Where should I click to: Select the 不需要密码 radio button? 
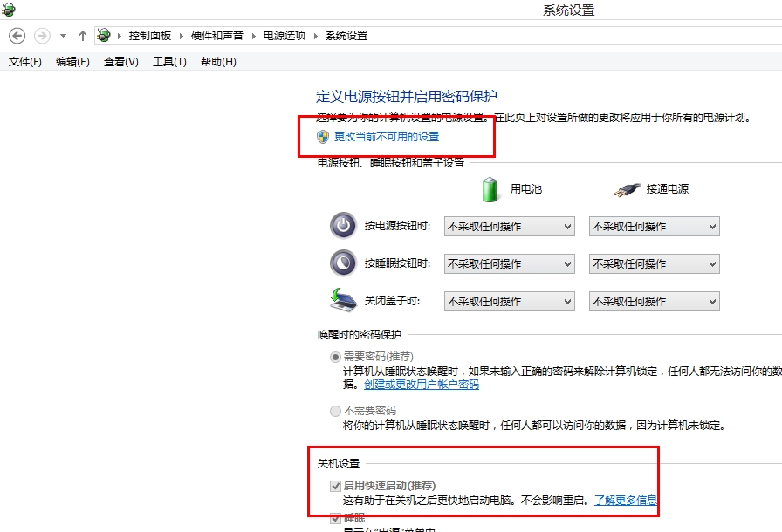(x=333, y=411)
